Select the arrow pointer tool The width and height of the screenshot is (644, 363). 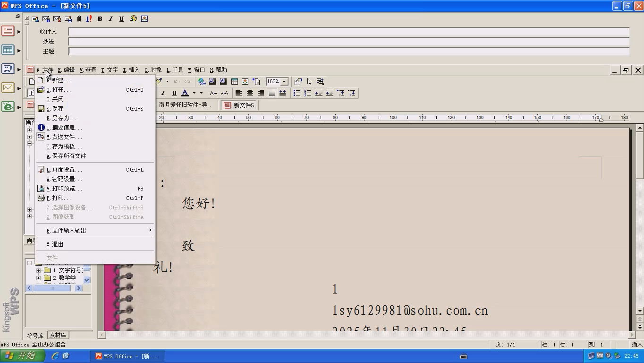(309, 81)
